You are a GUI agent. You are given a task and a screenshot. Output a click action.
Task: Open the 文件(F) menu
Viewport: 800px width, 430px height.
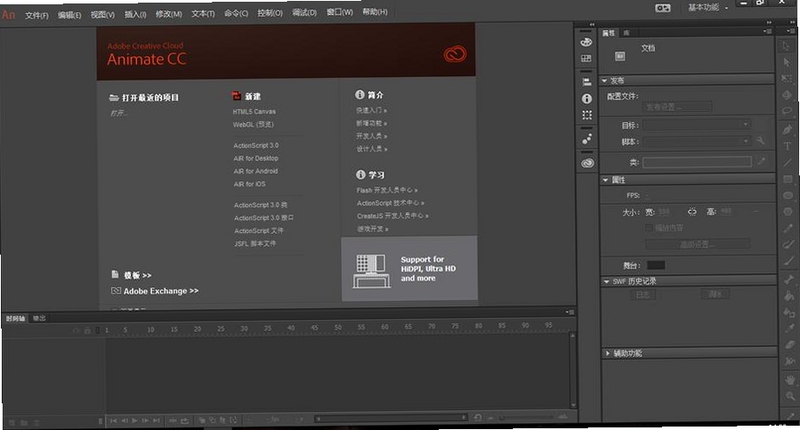click(37, 15)
